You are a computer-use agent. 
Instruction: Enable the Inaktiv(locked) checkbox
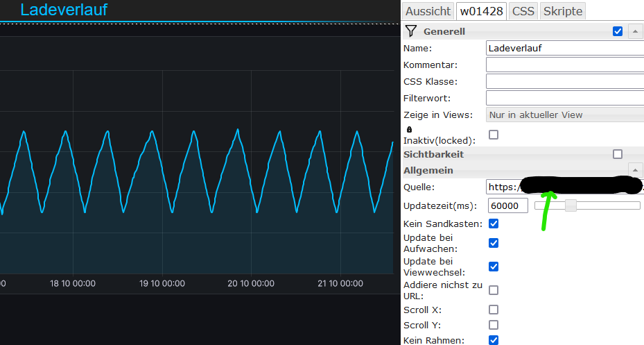point(494,135)
